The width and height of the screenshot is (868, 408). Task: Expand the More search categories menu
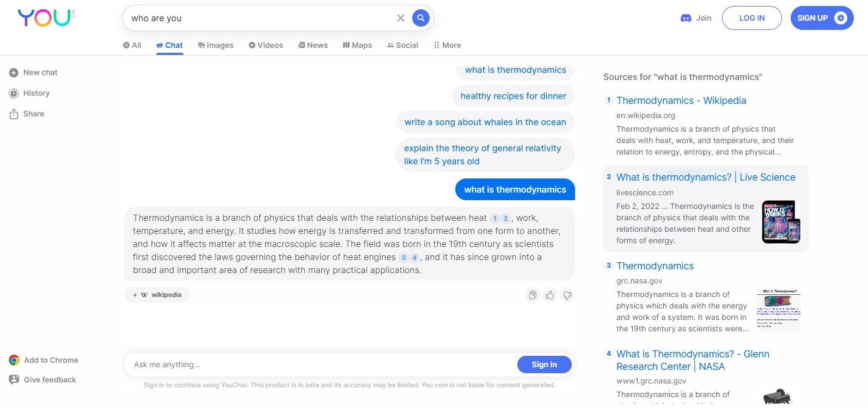[447, 45]
